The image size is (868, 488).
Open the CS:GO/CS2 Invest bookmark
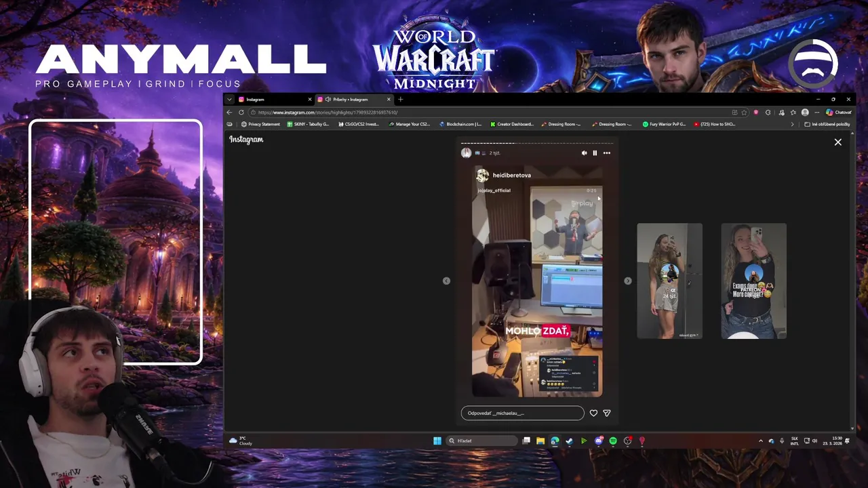359,125
